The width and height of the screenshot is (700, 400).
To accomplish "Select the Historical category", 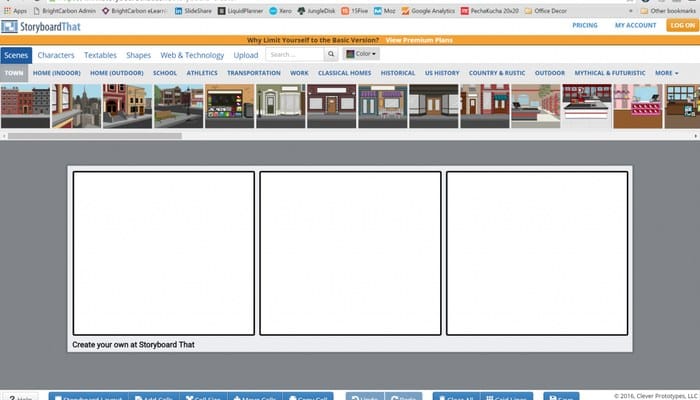I will (x=398, y=73).
